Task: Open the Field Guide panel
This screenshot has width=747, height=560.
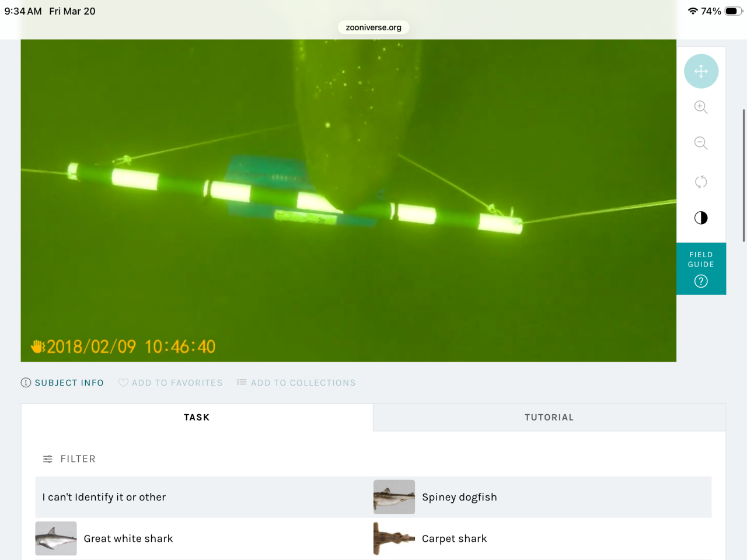Action: coord(701,268)
